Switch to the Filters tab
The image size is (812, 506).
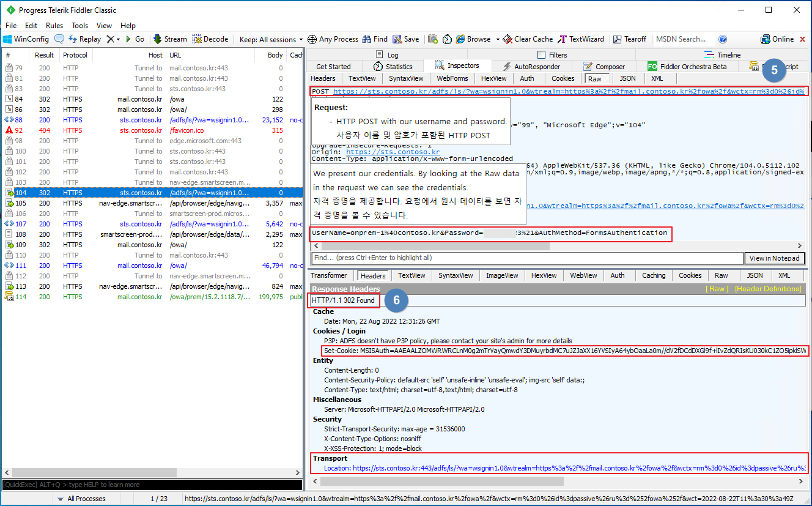[x=553, y=55]
